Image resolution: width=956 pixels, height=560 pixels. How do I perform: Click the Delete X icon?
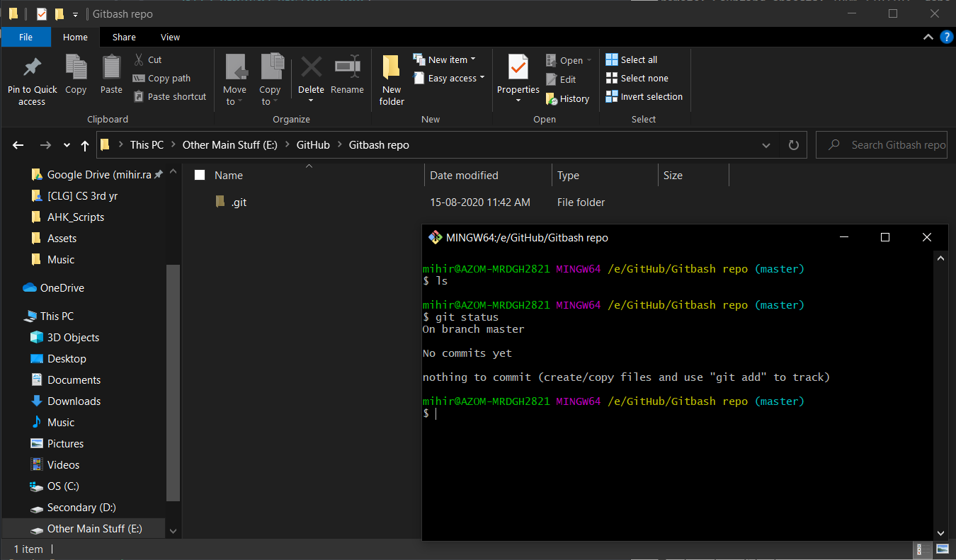point(311,67)
